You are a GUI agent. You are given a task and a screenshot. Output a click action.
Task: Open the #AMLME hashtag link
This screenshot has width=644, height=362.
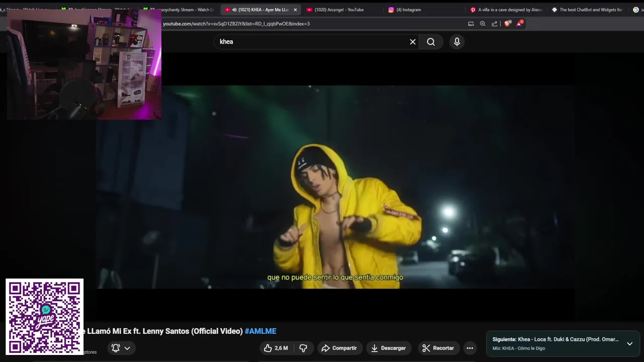point(261,331)
